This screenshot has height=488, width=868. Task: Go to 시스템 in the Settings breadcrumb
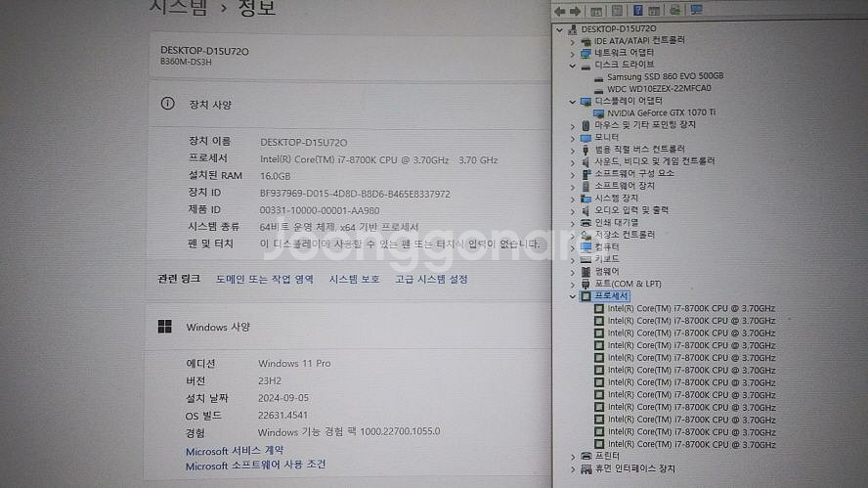click(x=179, y=8)
